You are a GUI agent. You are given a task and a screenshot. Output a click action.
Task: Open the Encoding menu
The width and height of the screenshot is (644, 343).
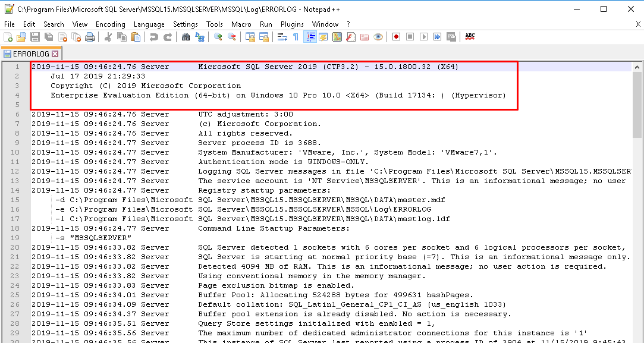pos(110,24)
